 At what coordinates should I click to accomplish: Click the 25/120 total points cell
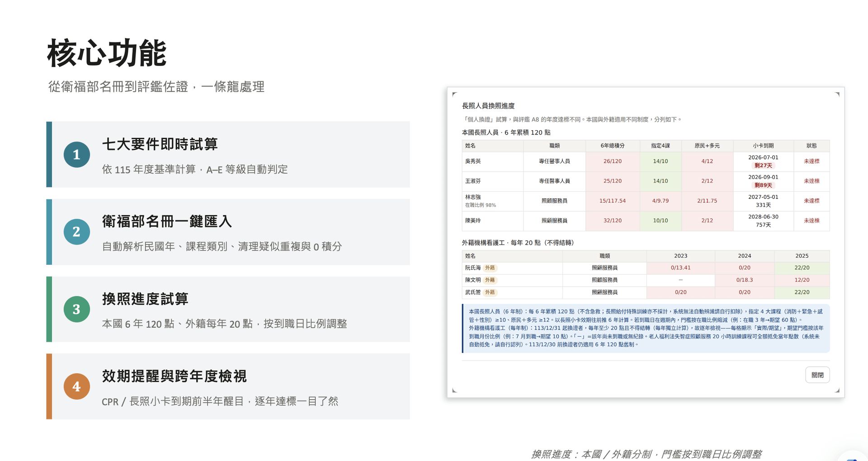pos(613,181)
